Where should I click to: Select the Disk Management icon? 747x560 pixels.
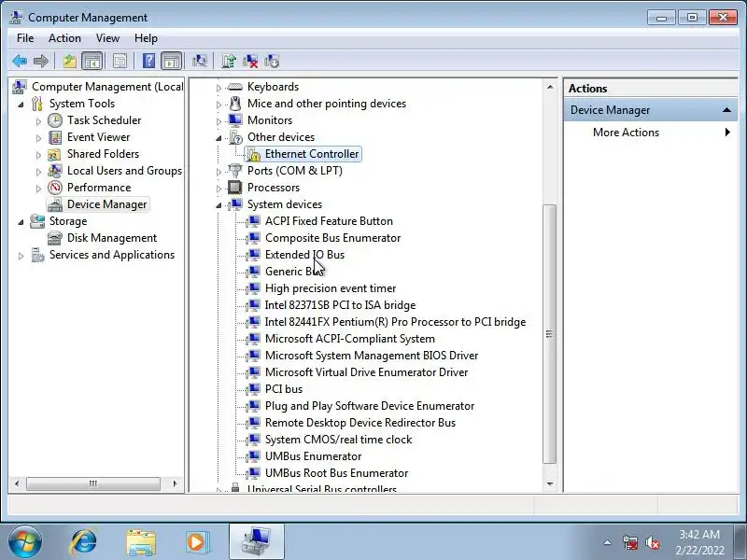pos(55,238)
